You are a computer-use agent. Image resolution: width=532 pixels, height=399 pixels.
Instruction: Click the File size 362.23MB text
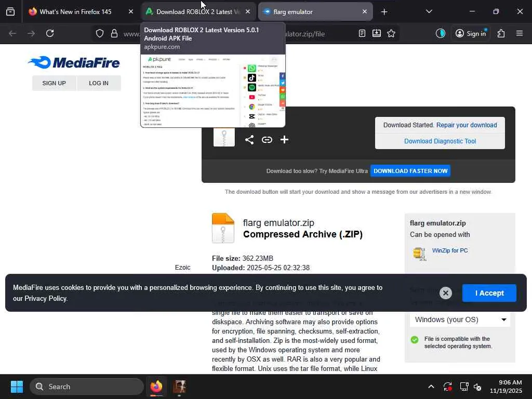pyautogui.click(x=243, y=259)
